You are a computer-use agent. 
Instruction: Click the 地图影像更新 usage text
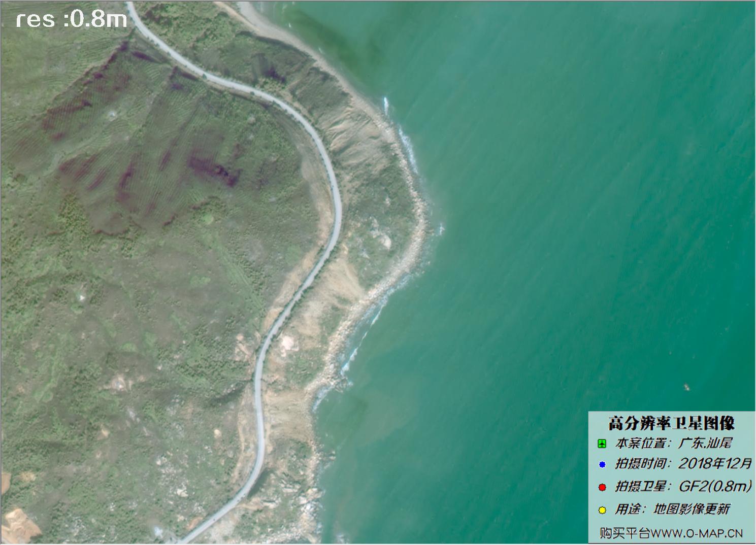click(691, 509)
